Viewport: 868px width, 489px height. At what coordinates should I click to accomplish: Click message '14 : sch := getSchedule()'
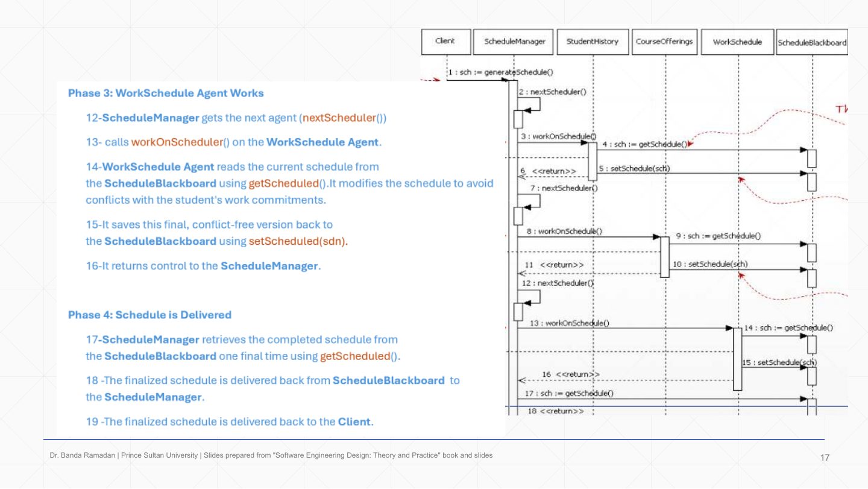point(788,328)
